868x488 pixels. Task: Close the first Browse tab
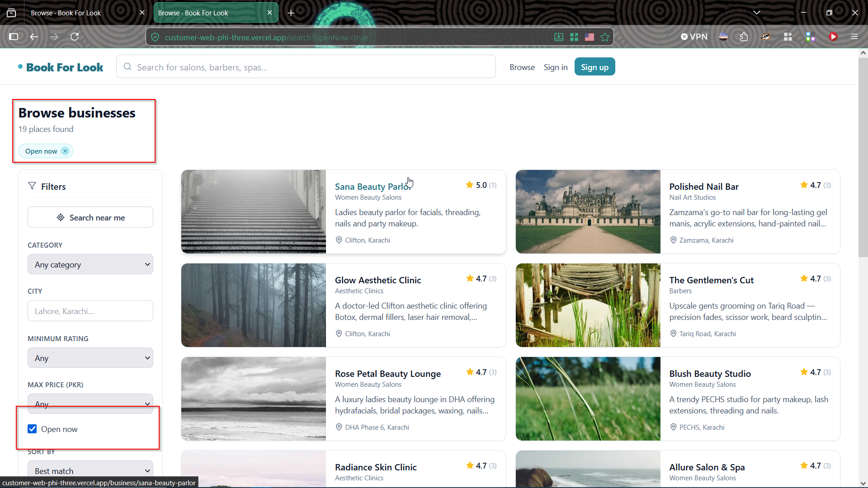pyautogui.click(x=142, y=13)
